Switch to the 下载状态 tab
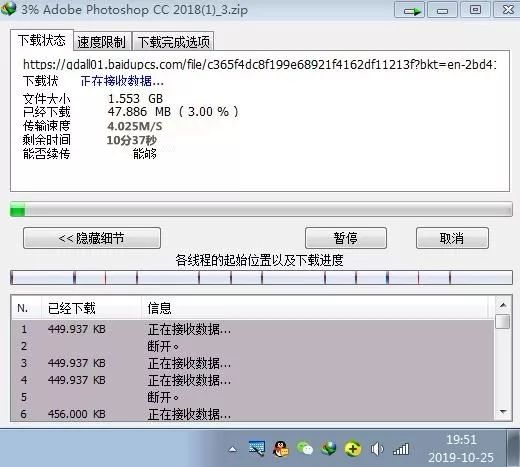This screenshot has width=520, height=467. (42, 40)
